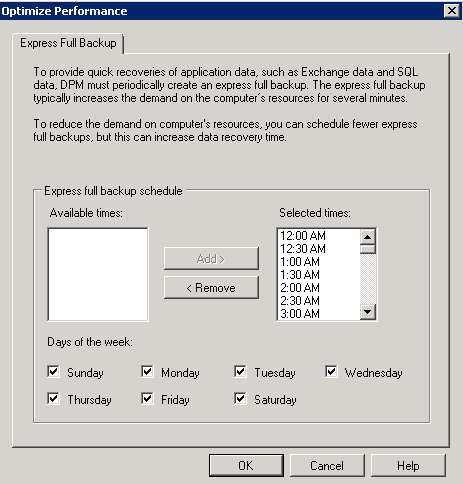This screenshot has width=463, height=484.
Task: Toggle the Sunday checkbox
Action: pos(53,371)
